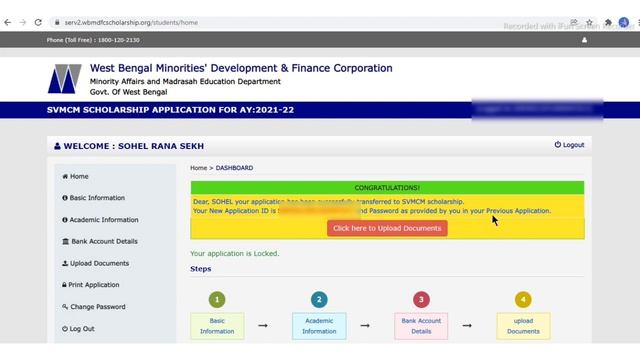Open the Academic Information step box
Image resolution: width=640 pixels, height=360 pixels.
point(319,326)
